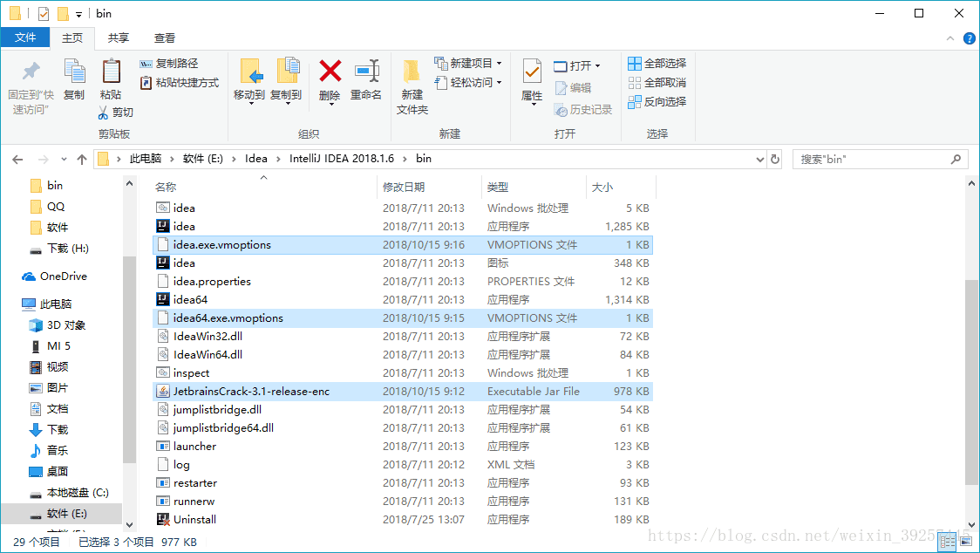Select the launcher application file

click(x=403, y=446)
